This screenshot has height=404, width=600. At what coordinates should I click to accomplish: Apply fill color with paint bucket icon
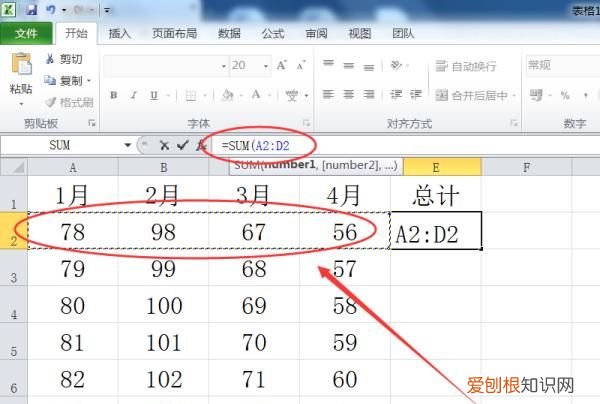(x=228, y=95)
